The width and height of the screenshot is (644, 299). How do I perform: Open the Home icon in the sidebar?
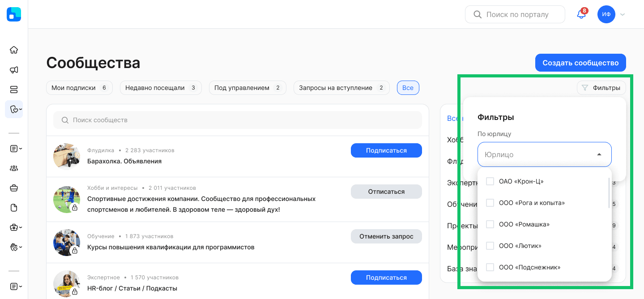pyautogui.click(x=13, y=50)
